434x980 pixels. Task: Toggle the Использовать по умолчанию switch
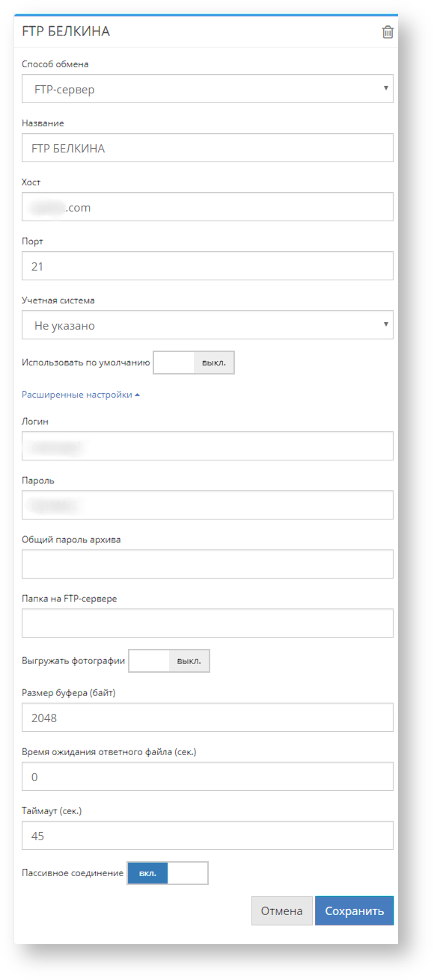tap(194, 363)
